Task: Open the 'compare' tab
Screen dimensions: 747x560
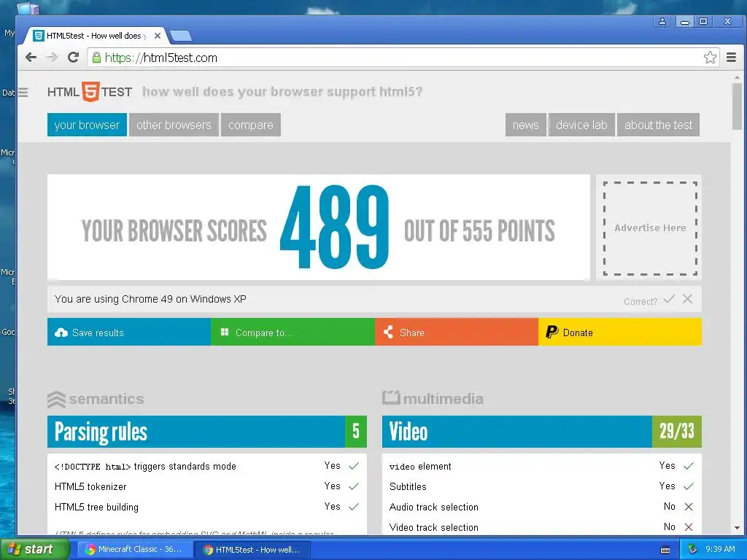Action: (251, 125)
